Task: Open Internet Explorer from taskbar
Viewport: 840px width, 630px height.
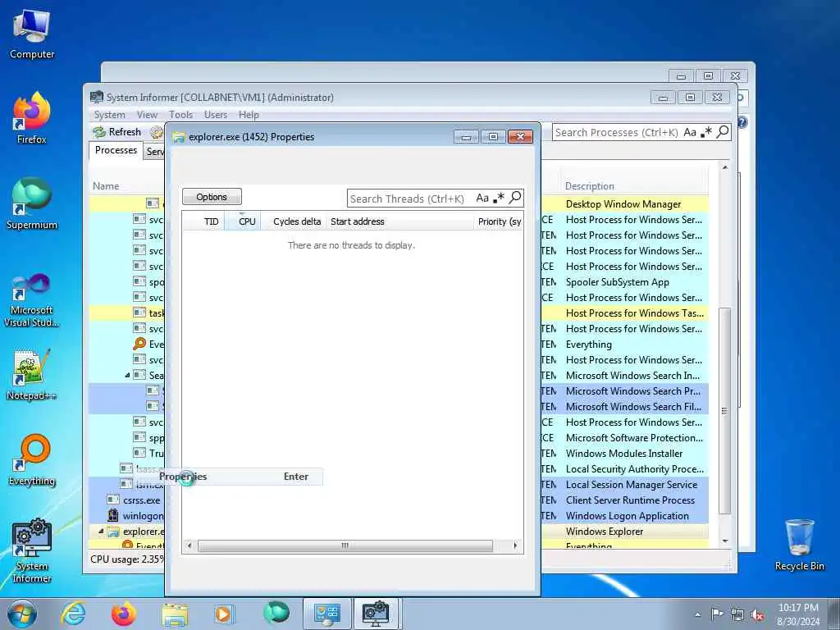Action: pyautogui.click(x=73, y=614)
